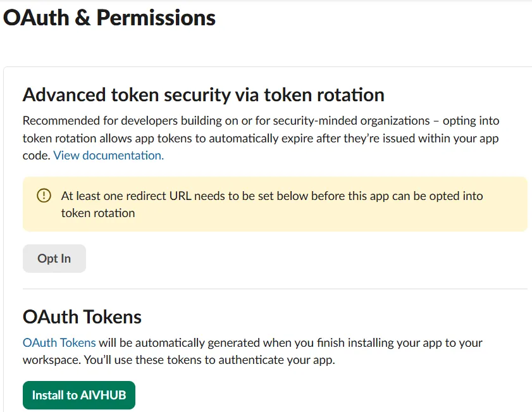The width and height of the screenshot is (532, 412).
Task: Open the View documentation link
Action: 108,155
